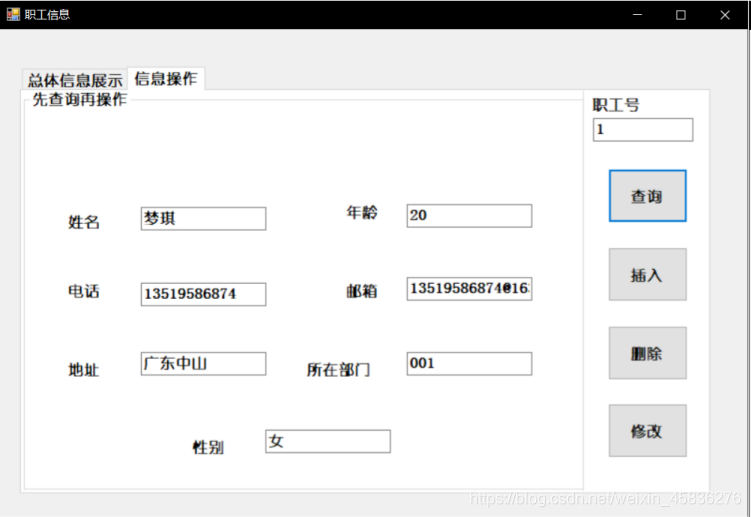Click the 所在部门 label
Image resolution: width=751 pixels, height=517 pixels.
339,370
